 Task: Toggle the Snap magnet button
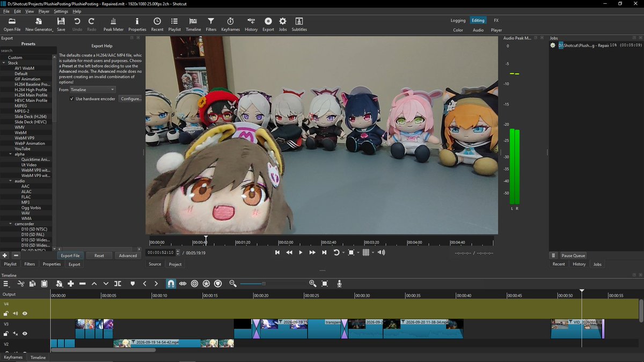[171, 284]
